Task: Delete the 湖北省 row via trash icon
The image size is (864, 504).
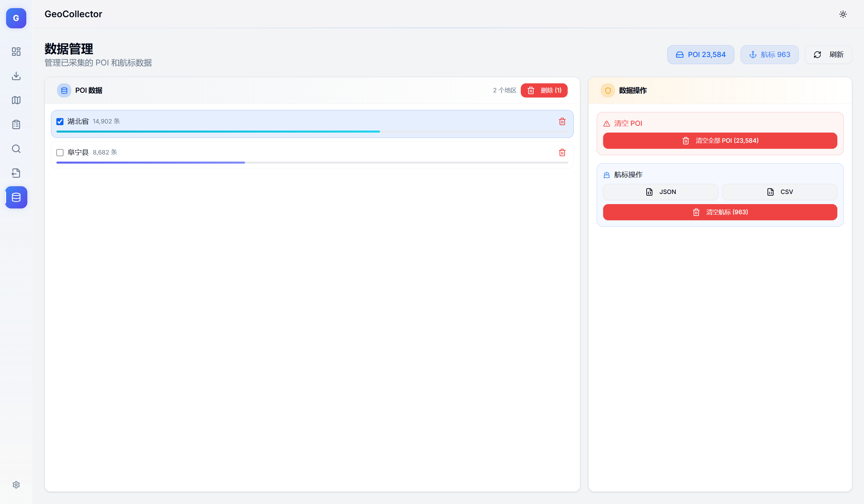Action: click(562, 122)
